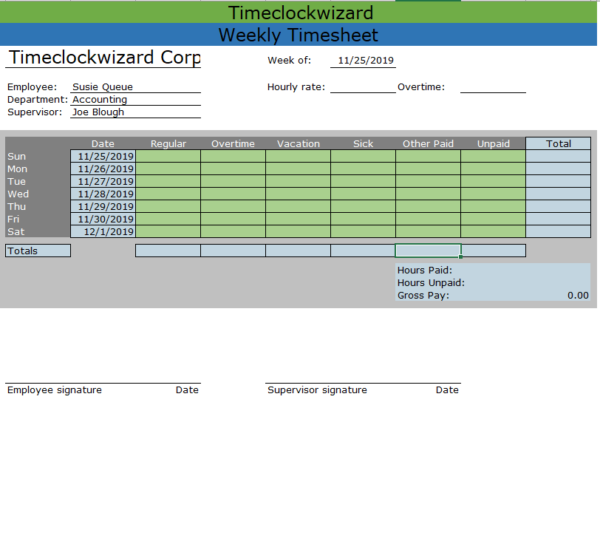The height and width of the screenshot is (558, 600).
Task: Select the Wed date cell 11/28/2019
Action: click(x=103, y=194)
